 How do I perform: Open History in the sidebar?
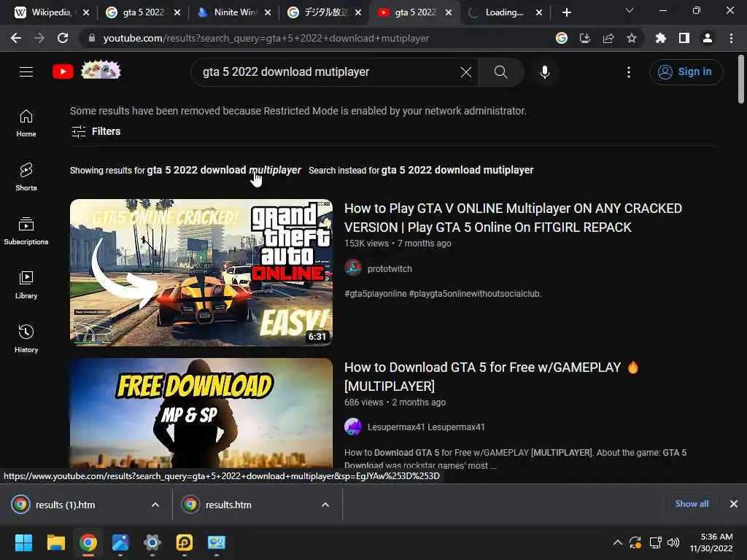coord(26,338)
